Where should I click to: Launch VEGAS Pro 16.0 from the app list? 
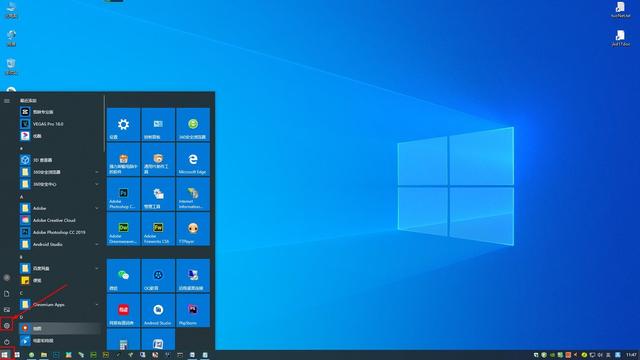[60, 124]
